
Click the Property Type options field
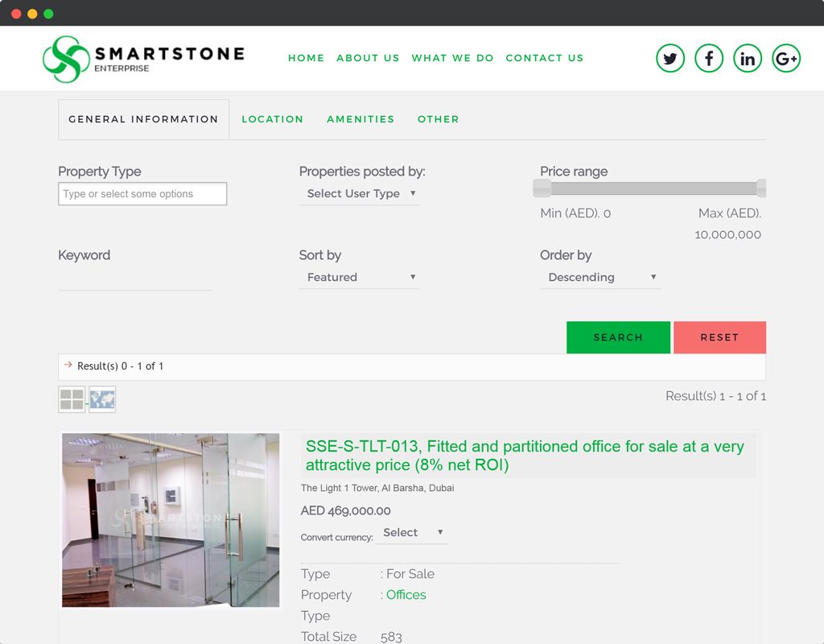142,193
